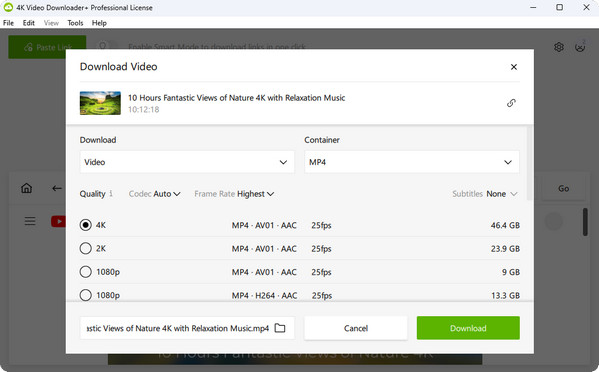Screen dimensions: 599x372
Task: Select the 2K quality radio button
Action: pyautogui.click(x=86, y=248)
